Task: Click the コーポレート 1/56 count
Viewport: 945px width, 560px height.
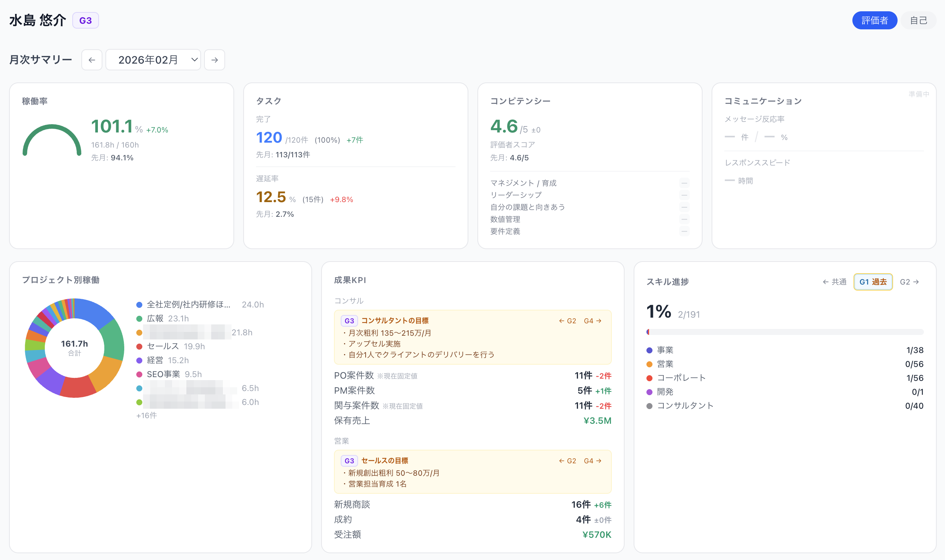Action: click(x=915, y=378)
